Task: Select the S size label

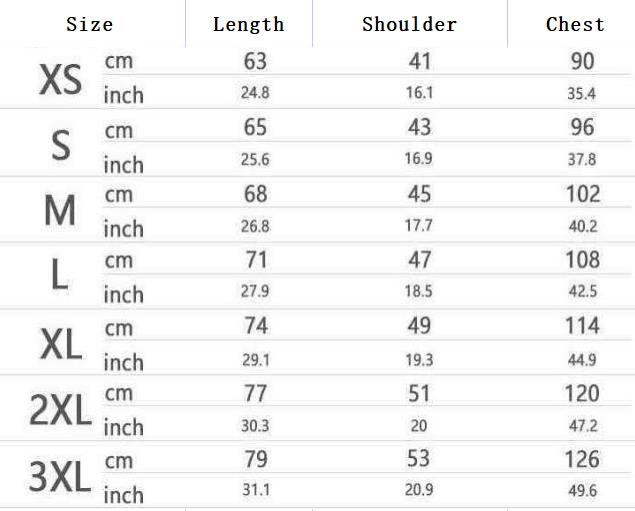Action: click(x=60, y=146)
